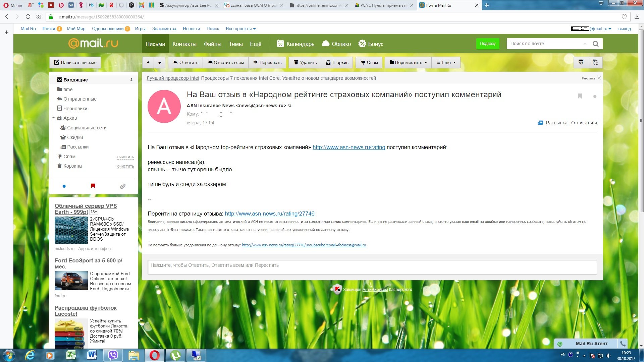This screenshot has height=362, width=644.
Task: Search letters from sender magnifier icon
Action: 290,106
